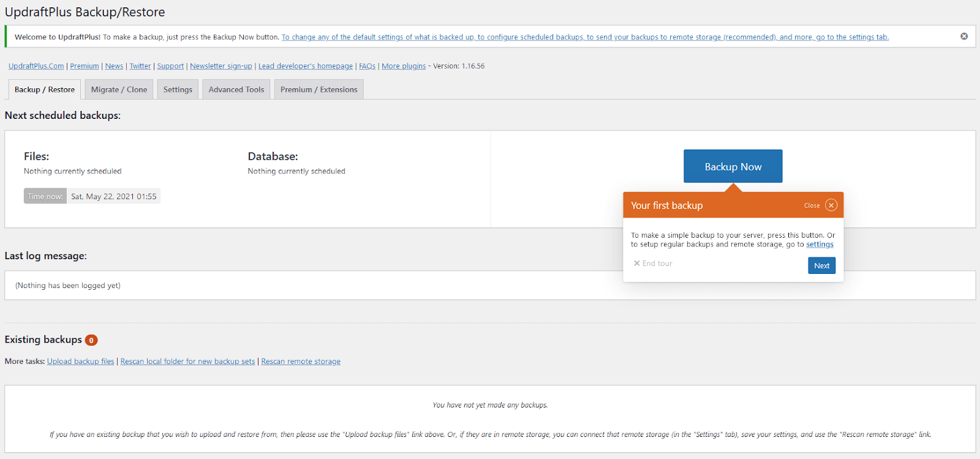Screen dimensions: 980x459
Task: Open the Premium link in header links
Action: coord(85,66)
